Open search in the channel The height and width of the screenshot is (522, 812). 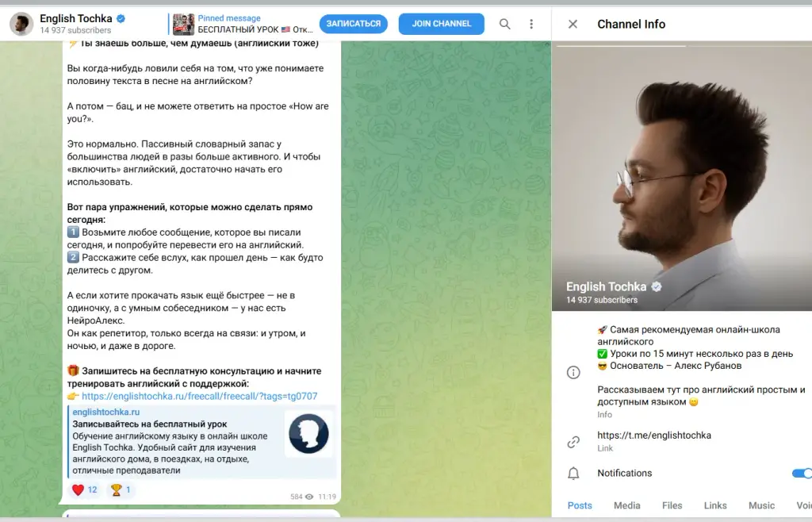504,24
